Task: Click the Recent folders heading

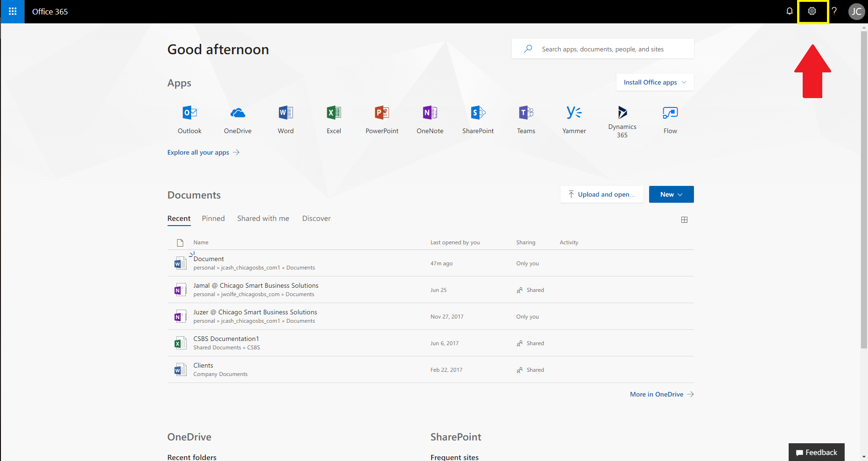Action: point(192,457)
